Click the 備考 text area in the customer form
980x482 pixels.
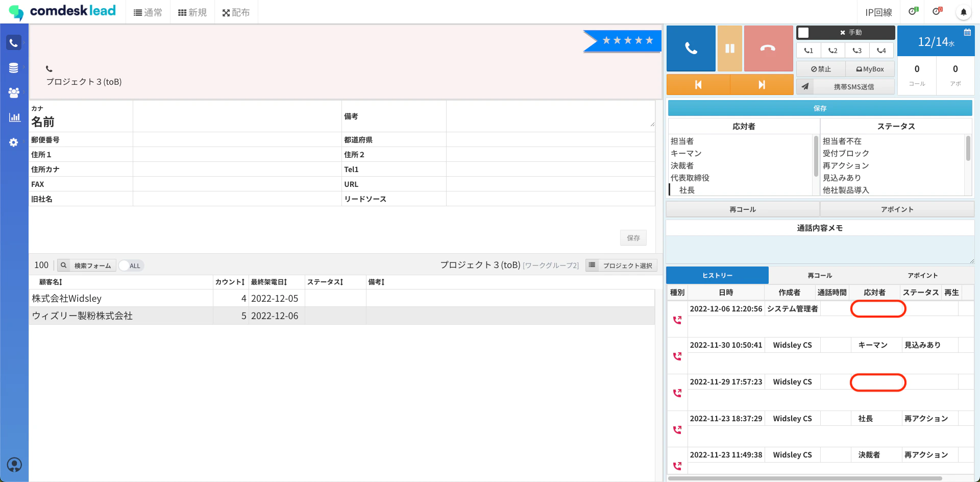[550, 116]
